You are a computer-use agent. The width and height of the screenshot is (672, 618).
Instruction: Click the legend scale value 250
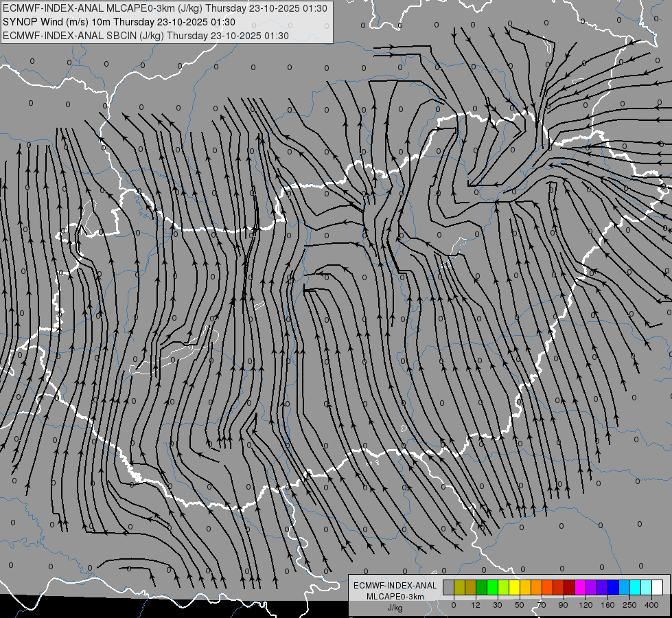point(629,605)
